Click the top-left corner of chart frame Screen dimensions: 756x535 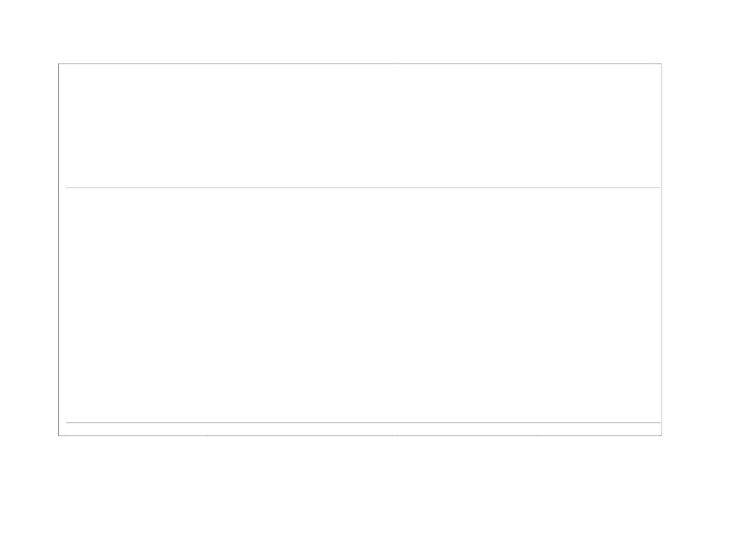(59, 63)
